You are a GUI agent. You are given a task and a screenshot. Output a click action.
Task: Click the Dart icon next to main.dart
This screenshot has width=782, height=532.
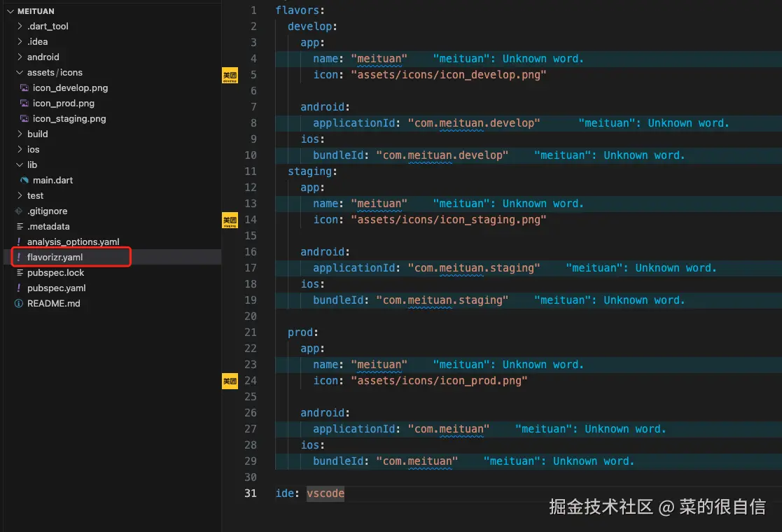[24, 180]
